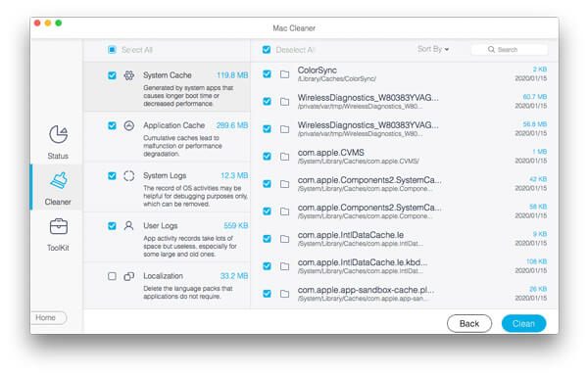
Task: Click the System Cache gear icon
Action: tap(129, 75)
